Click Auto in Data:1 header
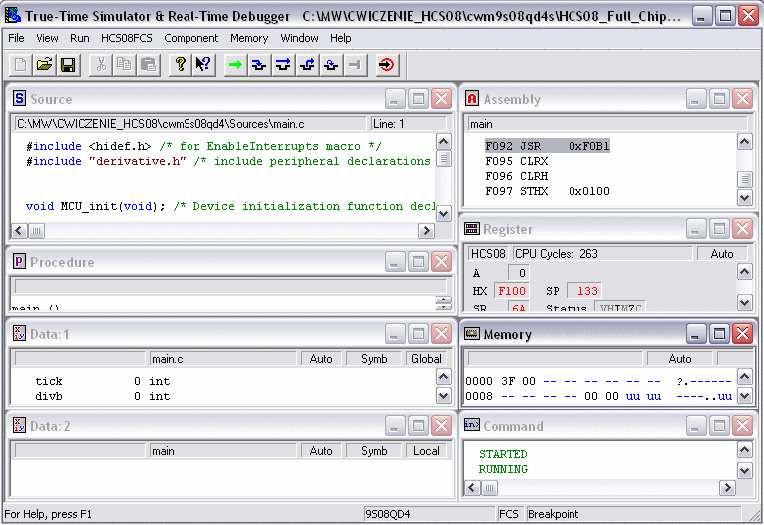 click(x=321, y=359)
